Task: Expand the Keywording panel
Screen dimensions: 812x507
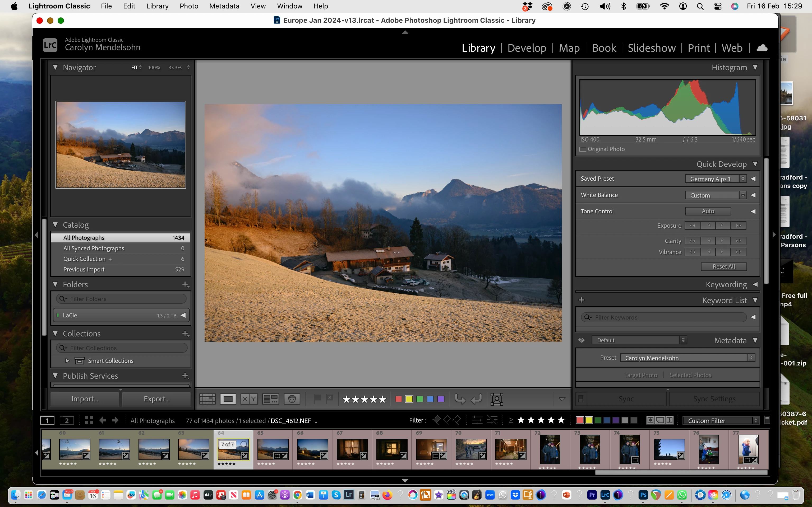Action: tap(755, 284)
